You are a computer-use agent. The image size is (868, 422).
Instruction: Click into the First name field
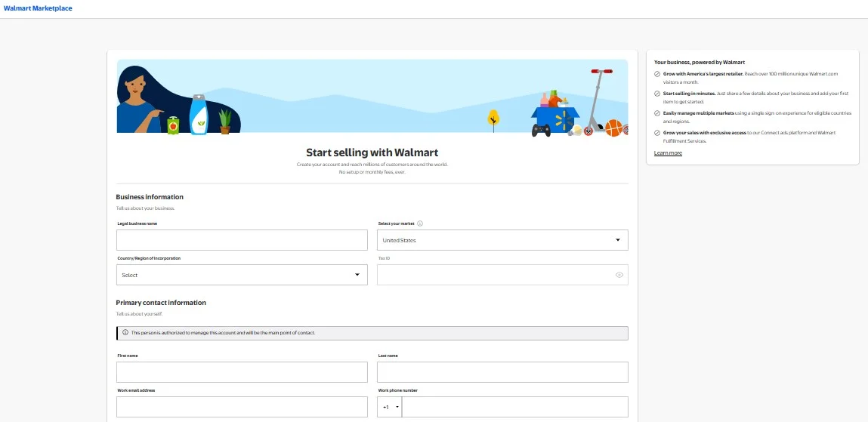[x=242, y=372]
